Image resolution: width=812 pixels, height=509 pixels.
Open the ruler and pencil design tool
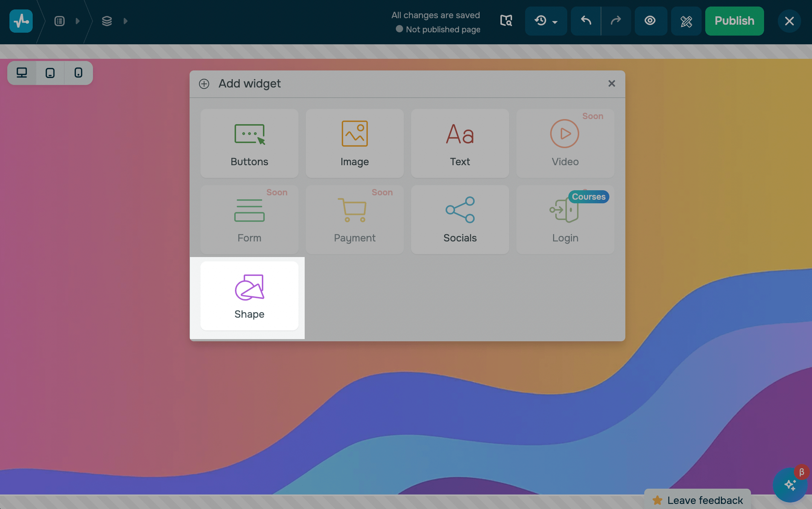(686, 21)
